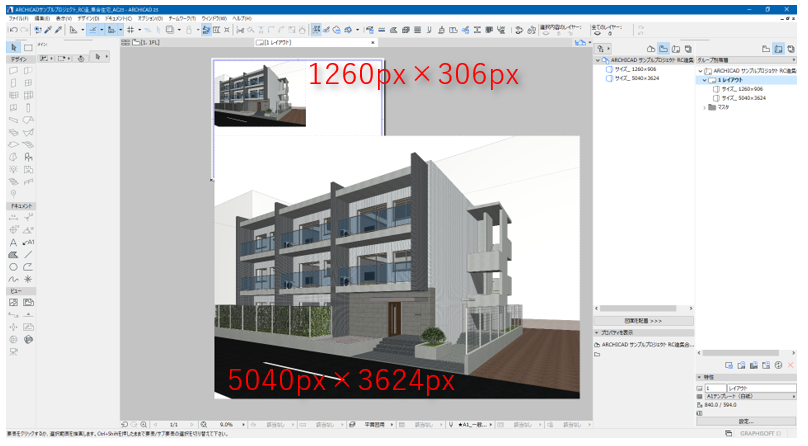Screen dimensions: 808x446
Task: Select the Arrow selection tool
Action: point(14,47)
